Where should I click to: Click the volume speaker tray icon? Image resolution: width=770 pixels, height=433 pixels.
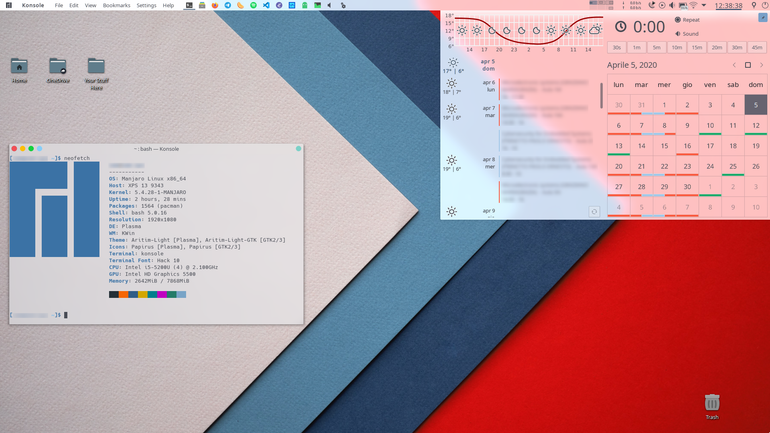point(672,5)
